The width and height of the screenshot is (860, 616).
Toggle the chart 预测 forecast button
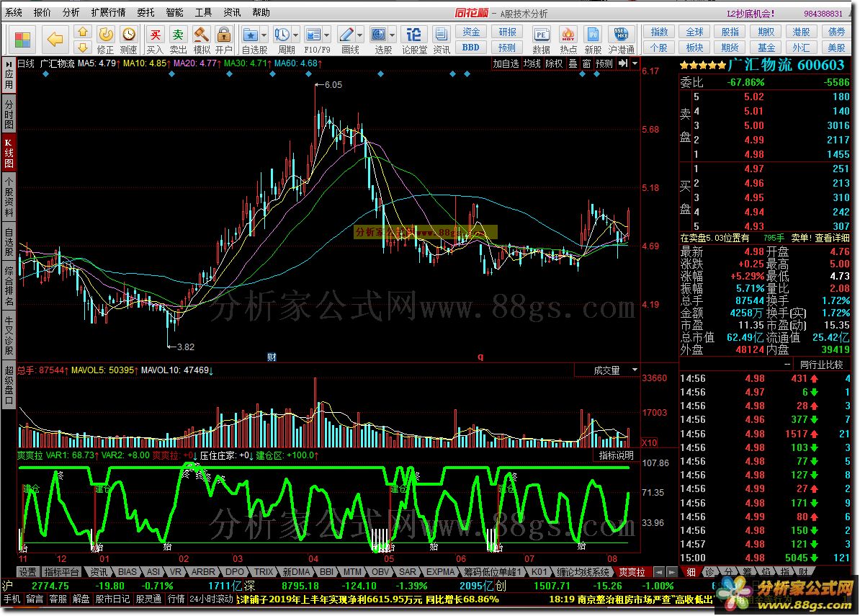click(x=604, y=63)
